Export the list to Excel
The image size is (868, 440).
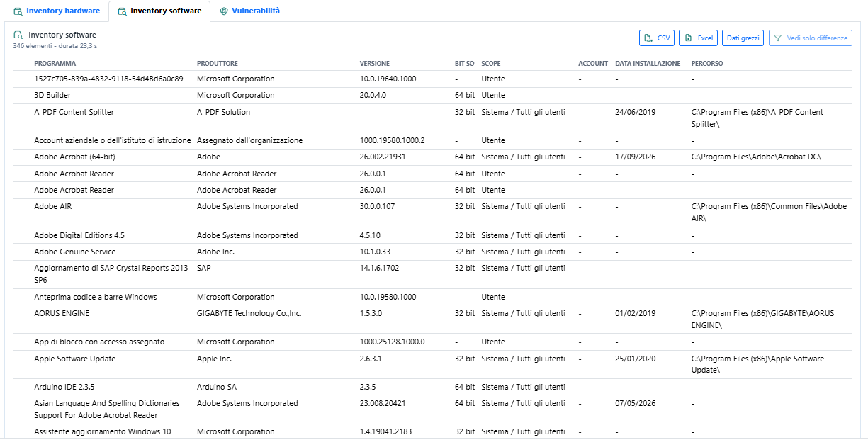click(x=698, y=38)
